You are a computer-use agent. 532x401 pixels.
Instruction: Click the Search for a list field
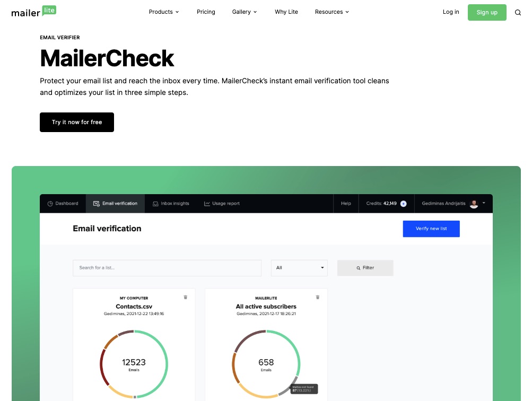pos(167,268)
